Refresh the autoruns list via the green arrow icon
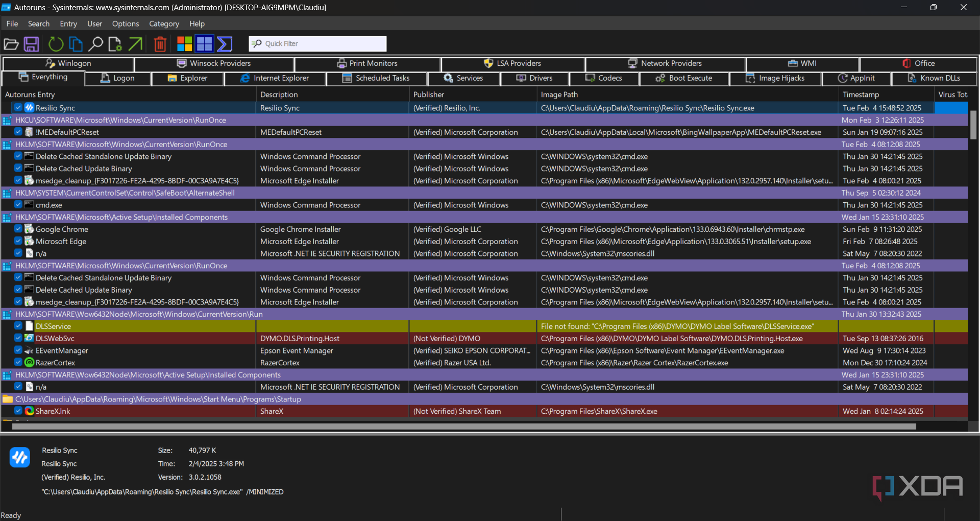 pos(56,44)
